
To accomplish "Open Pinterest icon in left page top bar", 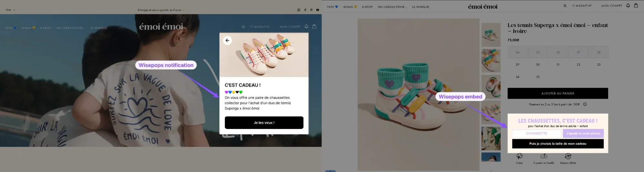I will 311,10.
